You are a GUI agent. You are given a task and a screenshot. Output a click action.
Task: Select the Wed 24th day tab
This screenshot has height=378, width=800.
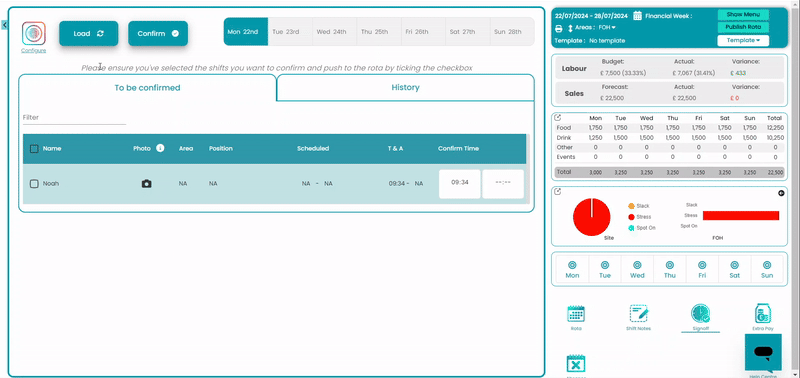click(x=334, y=32)
